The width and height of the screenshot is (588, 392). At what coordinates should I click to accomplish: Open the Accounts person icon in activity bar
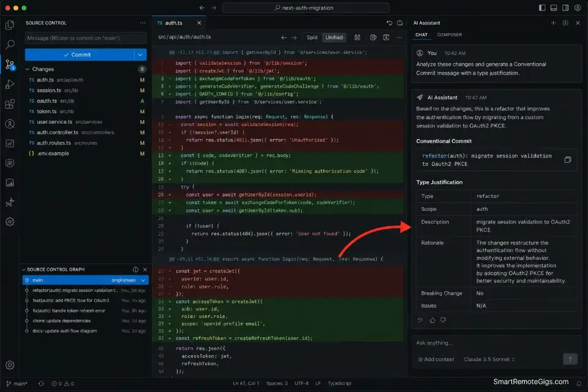click(10, 124)
